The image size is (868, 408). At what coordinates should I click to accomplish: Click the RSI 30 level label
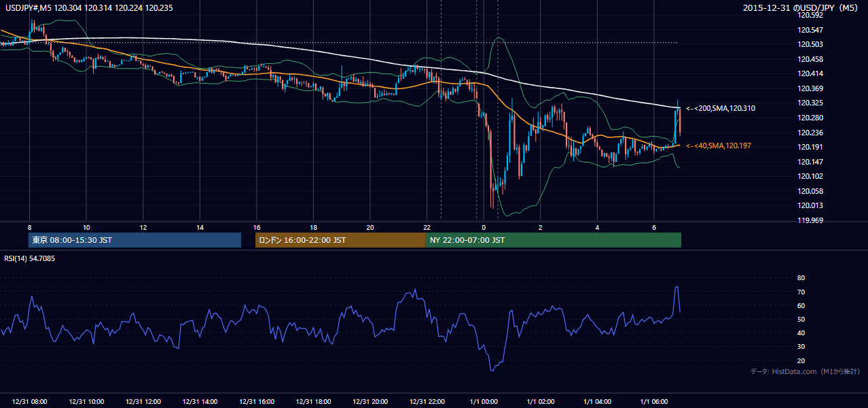(801, 346)
